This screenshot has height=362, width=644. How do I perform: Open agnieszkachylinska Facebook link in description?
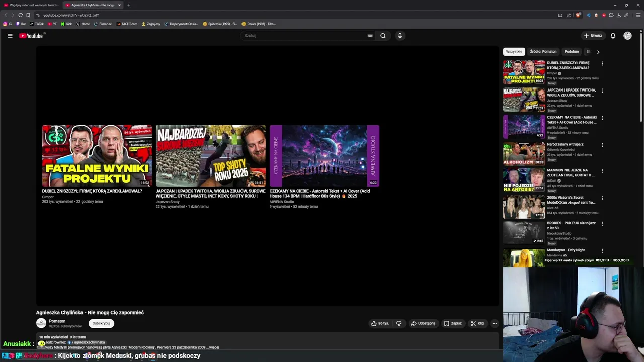point(88,342)
